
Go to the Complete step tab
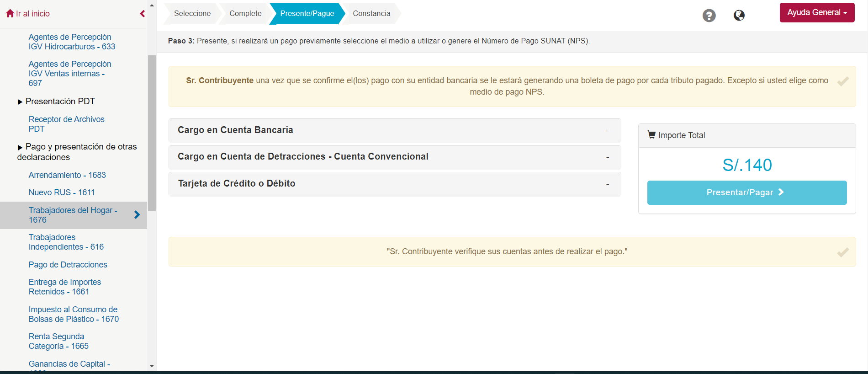(245, 14)
